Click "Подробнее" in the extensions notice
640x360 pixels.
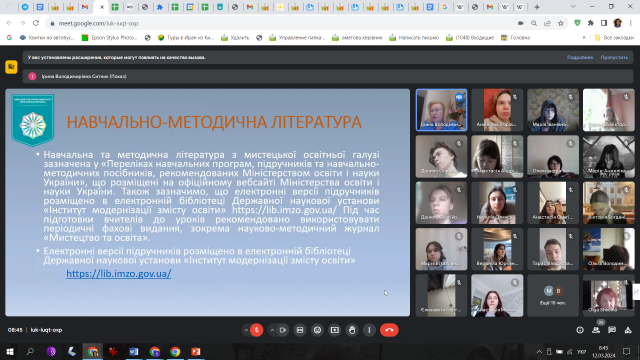tap(580, 58)
